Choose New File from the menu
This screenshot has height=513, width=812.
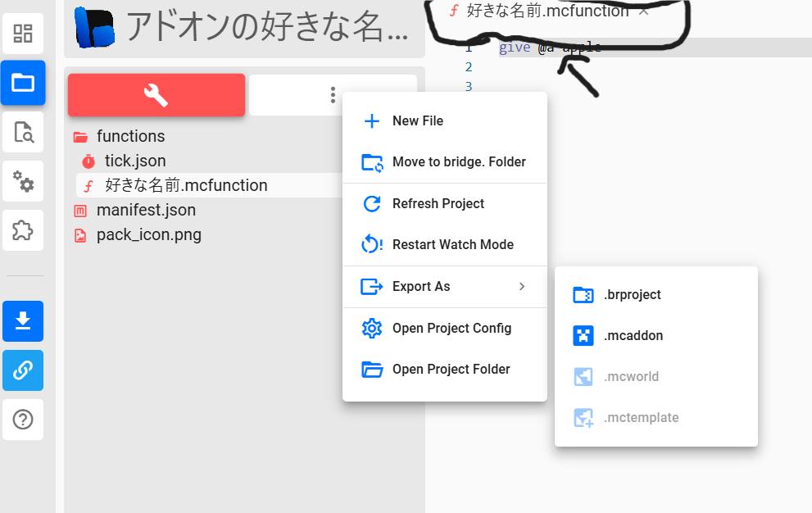417,121
